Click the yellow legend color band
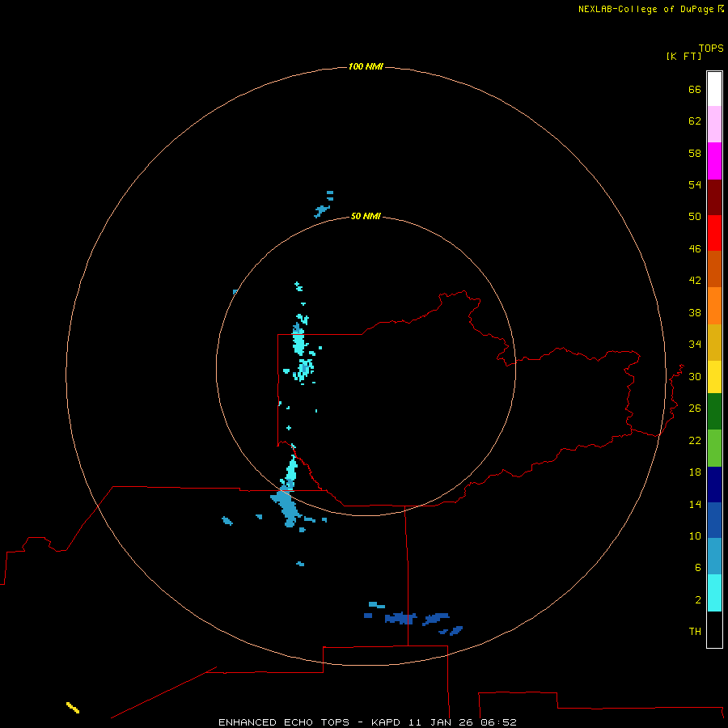Image resolution: width=728 pixels, height=728 pixels. [x=714, y=377]
